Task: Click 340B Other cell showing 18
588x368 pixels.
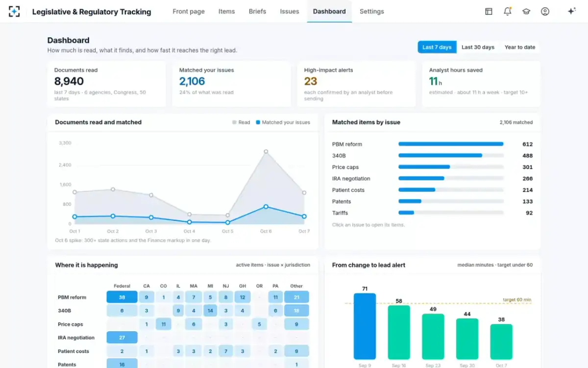Action: [x=296, y=311]
